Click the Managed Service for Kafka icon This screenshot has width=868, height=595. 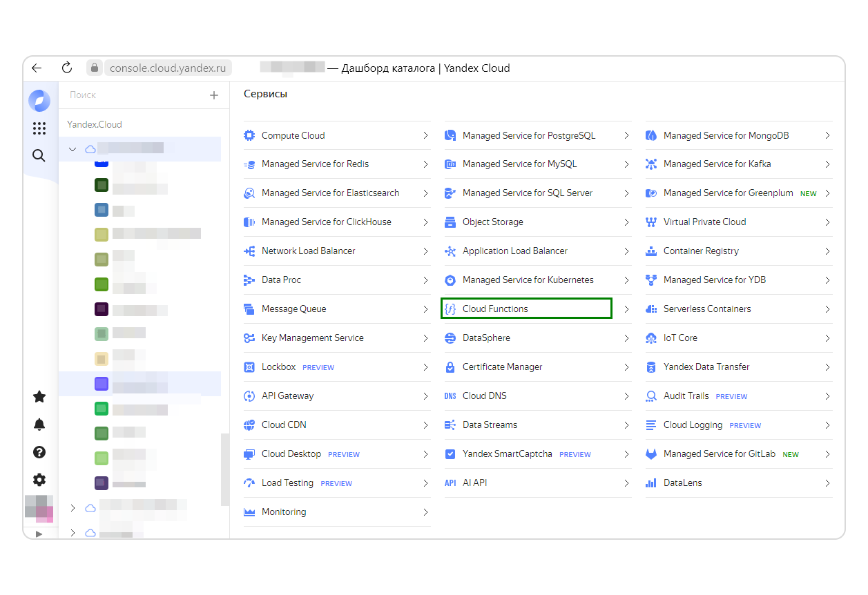click(651, 164)
